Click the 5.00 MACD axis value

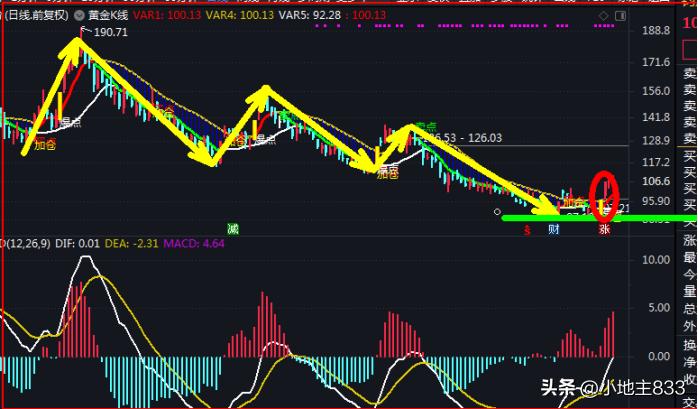click(658, 308)
